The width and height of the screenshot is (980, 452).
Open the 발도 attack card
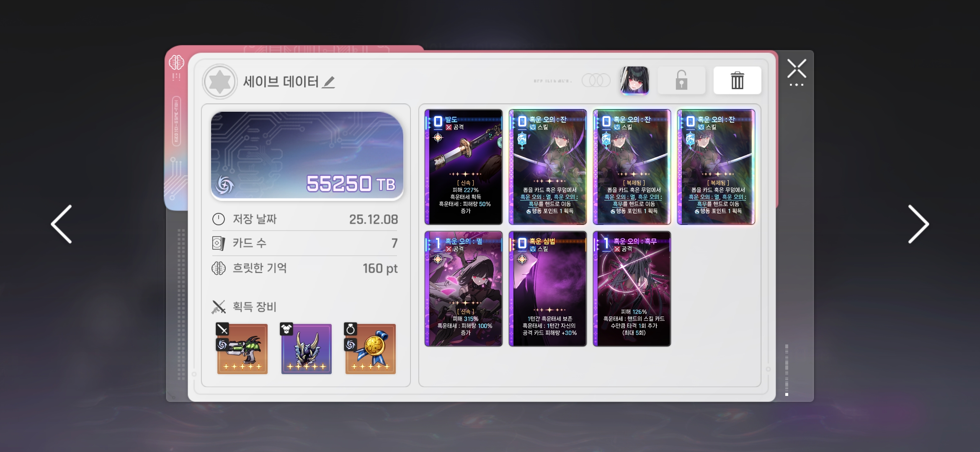(x=464, y=167)
